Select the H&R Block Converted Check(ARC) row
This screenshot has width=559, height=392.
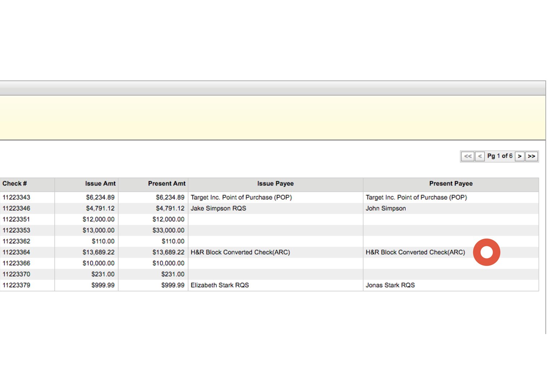(x=241, y=252)
